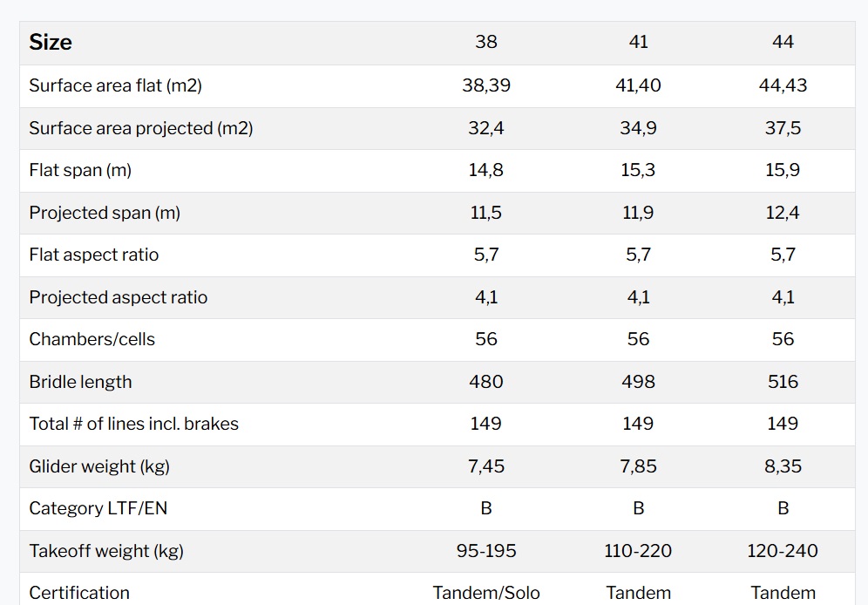
Task: Click Total # of lines incl. brakes label
Action: 133,424
